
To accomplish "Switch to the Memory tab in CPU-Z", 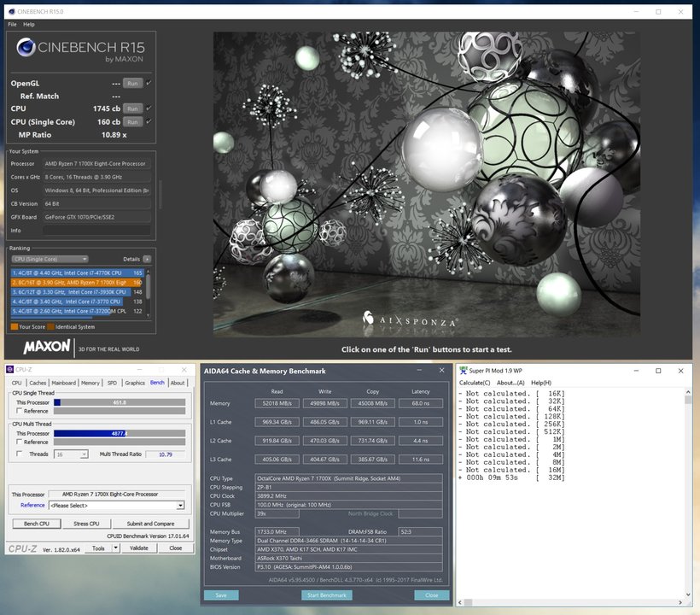I will click(x=90, y=383).
